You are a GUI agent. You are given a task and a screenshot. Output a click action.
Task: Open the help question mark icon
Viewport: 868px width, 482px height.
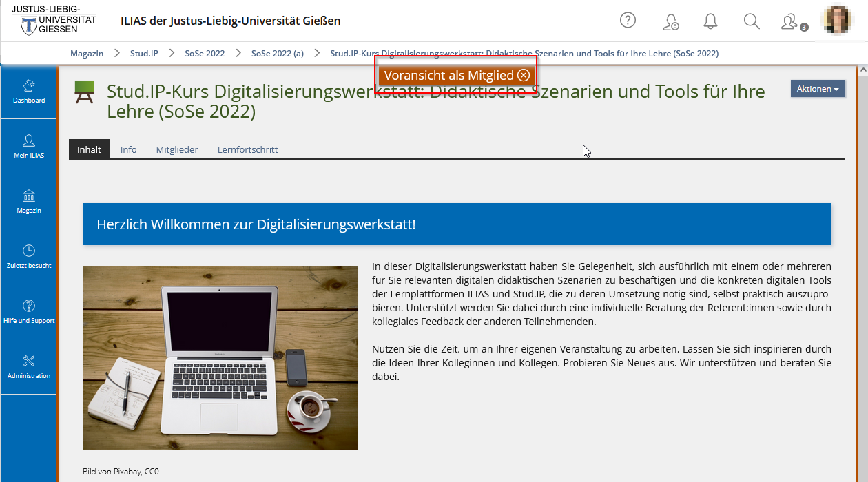point(628,21)
